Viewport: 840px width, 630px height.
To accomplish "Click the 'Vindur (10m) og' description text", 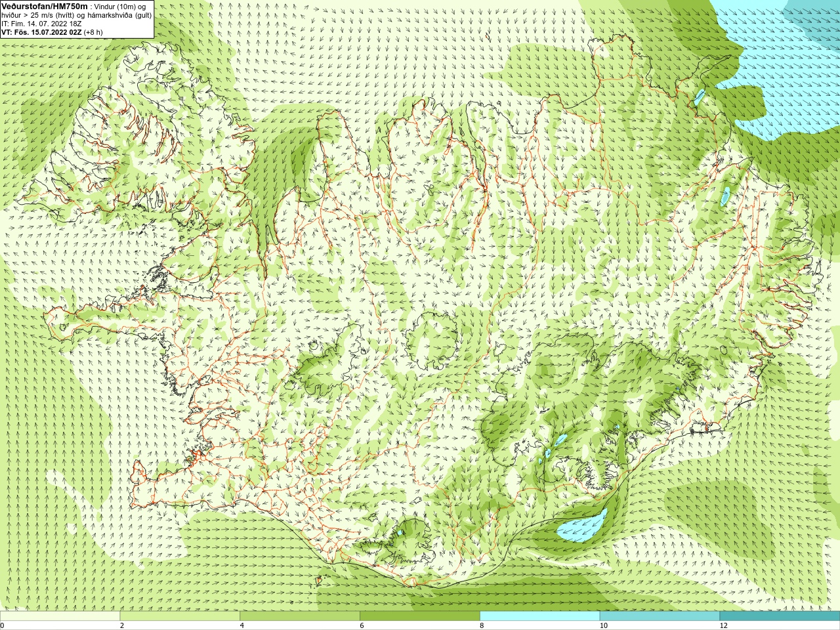I will point(121,7).
